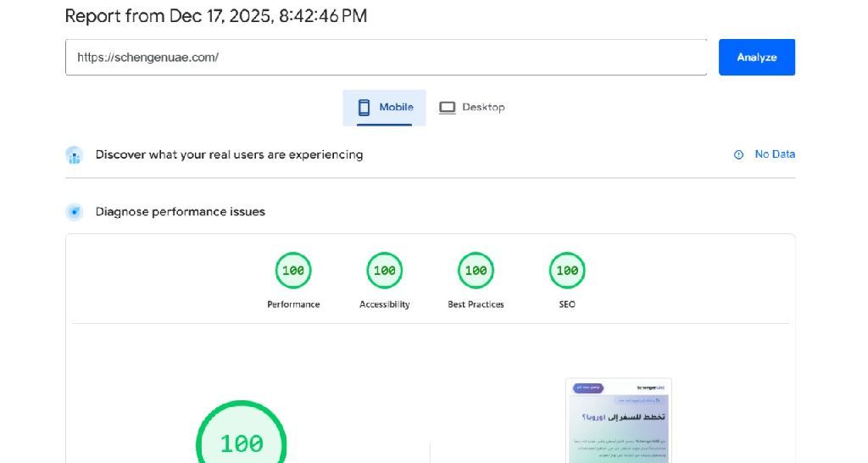Click the large performance 100 gauge

click(x=242, y=441)
